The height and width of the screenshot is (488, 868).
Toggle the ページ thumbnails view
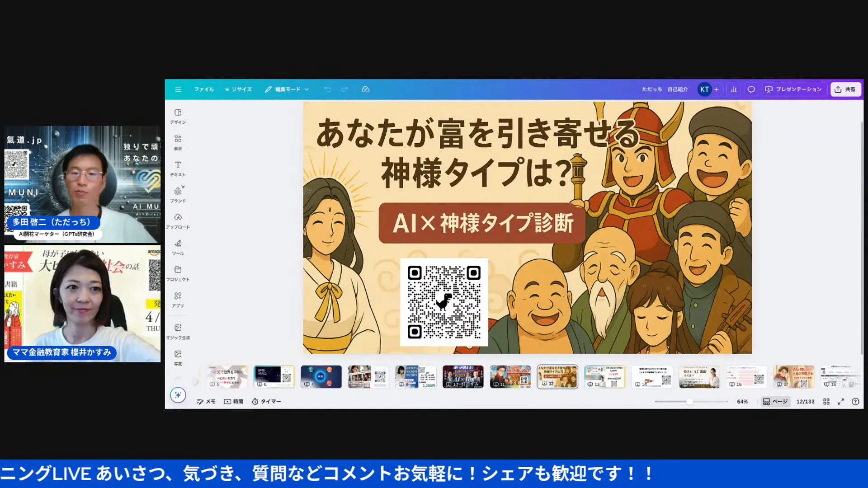(x=775, y=401)
